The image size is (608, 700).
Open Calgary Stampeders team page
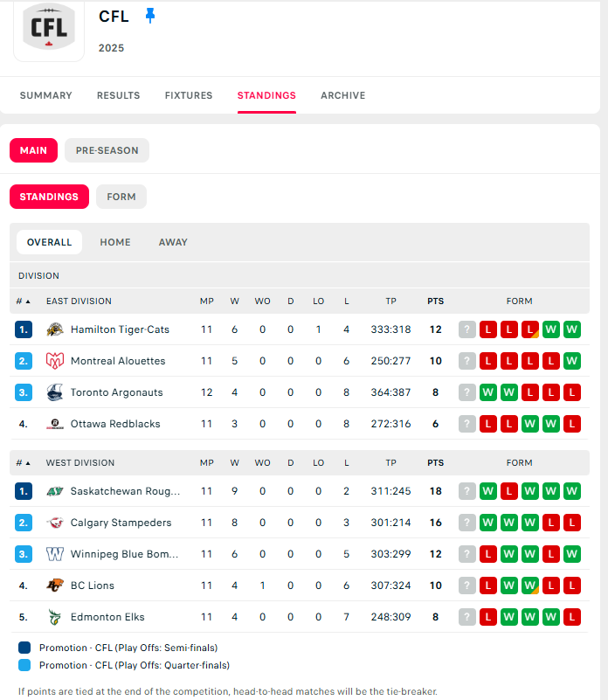[121, 523]
